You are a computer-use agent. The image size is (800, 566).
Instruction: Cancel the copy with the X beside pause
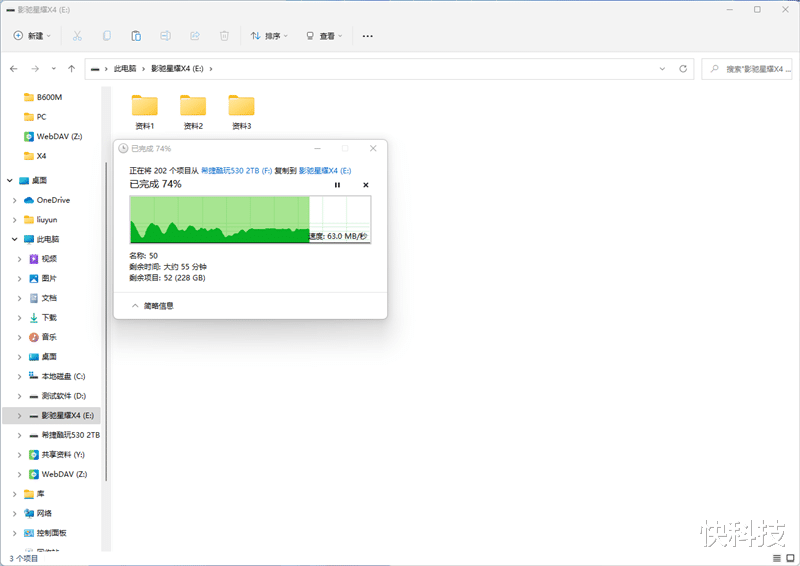point(366,185)
